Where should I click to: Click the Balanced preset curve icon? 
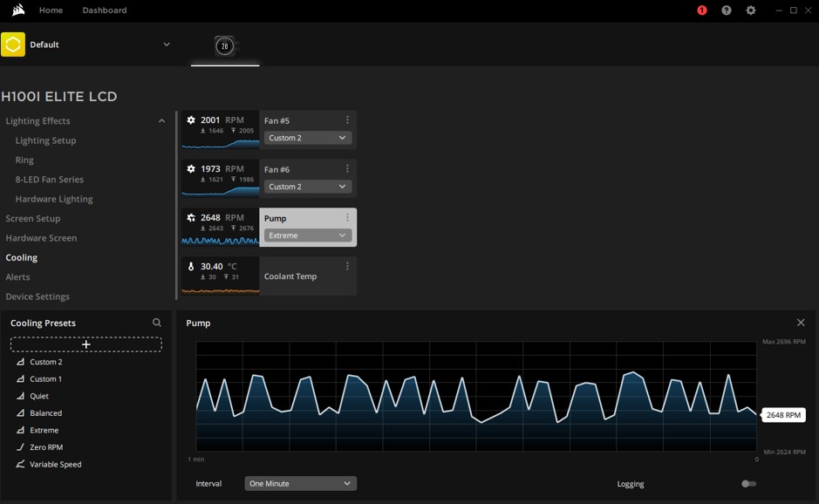20,413
